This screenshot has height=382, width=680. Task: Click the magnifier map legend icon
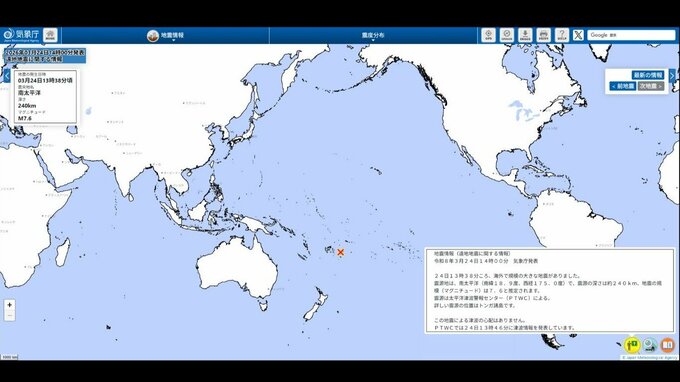[x=650, y=345]
